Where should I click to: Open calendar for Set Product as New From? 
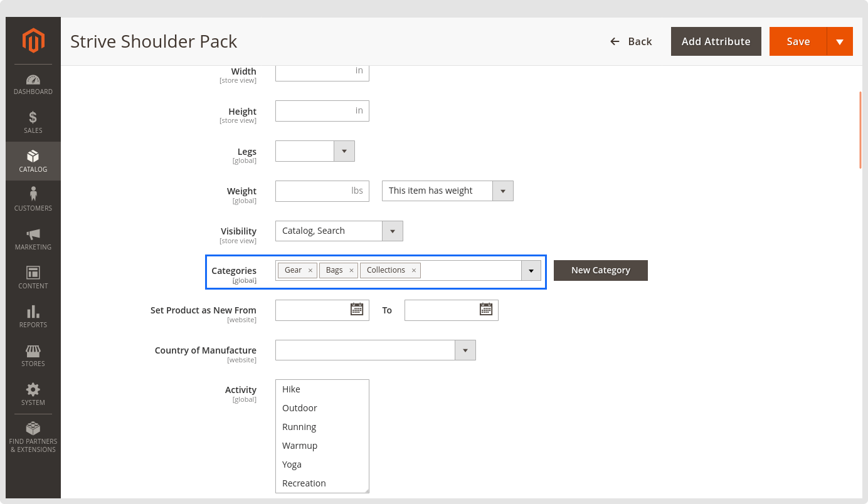pyautogui.click(x=356, y=309)
